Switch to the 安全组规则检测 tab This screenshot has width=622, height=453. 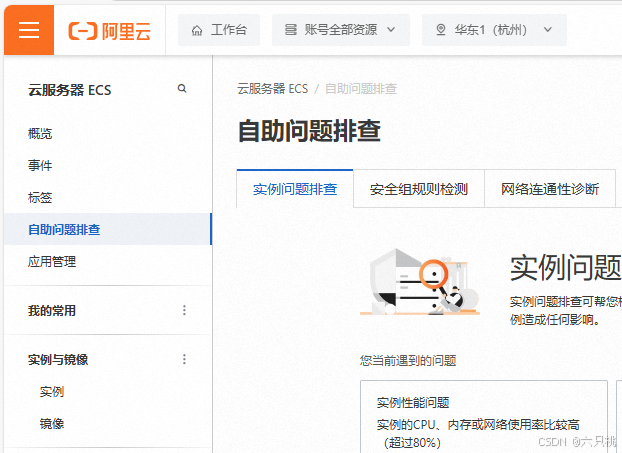coord(419,189)
